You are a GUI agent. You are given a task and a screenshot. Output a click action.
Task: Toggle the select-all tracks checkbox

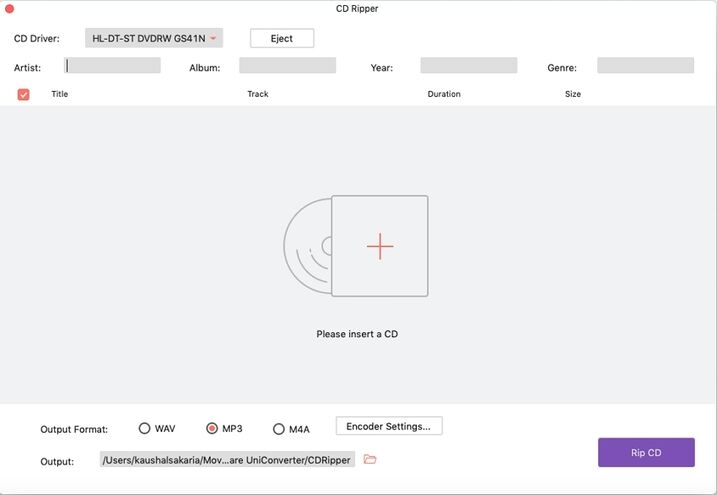(x=23, y=94)
